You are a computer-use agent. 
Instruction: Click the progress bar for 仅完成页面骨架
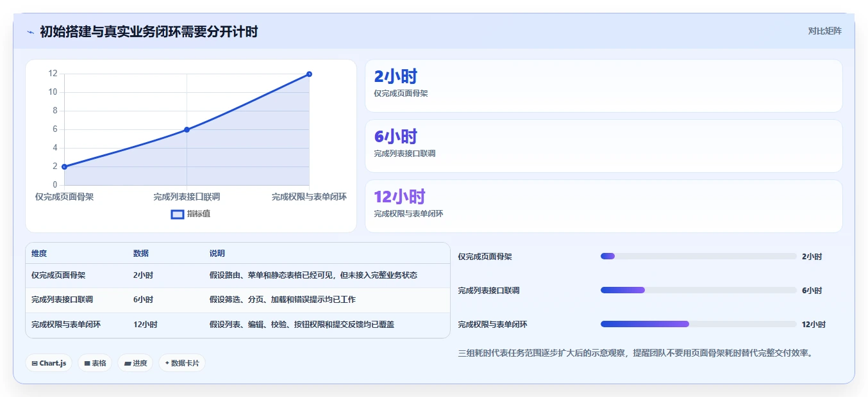pyautogui.click(x=699, y=256)
